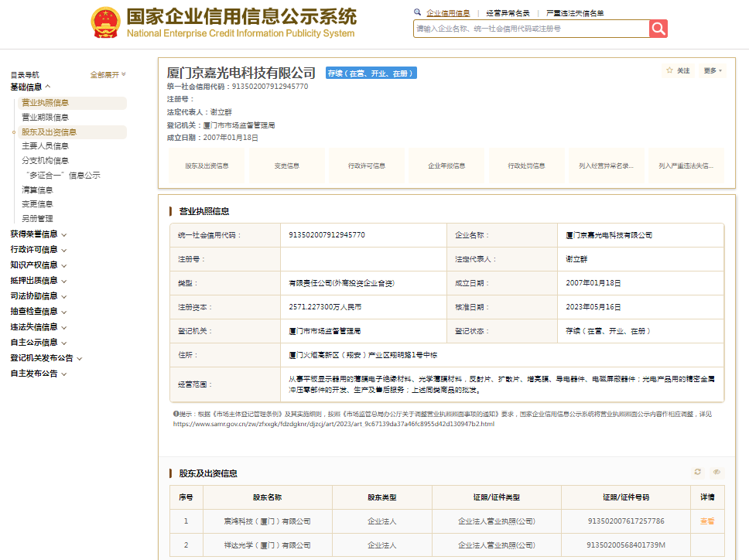
Task: Click the 变更信息 quick-link tile
Action: pyautogui.click(x=286, y=166)
